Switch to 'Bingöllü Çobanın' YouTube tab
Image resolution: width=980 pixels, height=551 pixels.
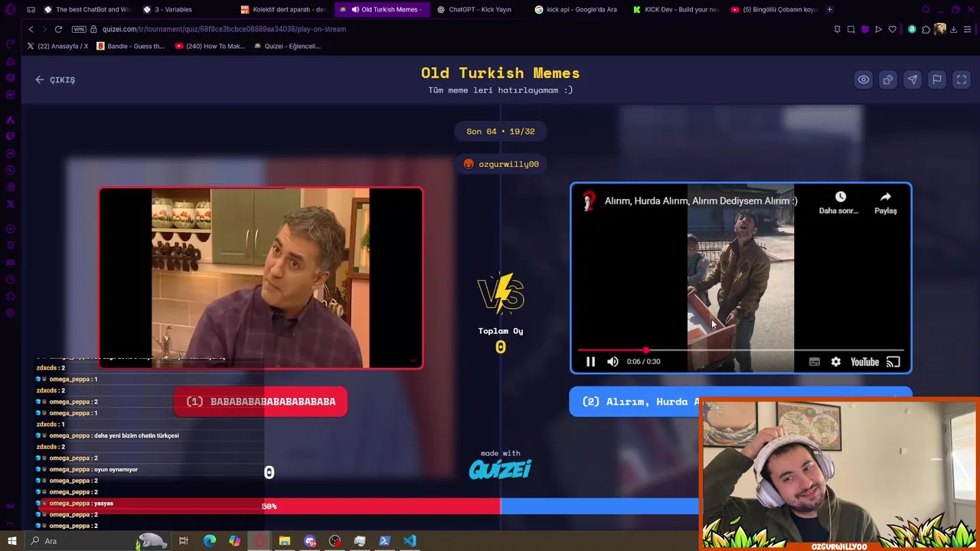click(x=773, y=9)
